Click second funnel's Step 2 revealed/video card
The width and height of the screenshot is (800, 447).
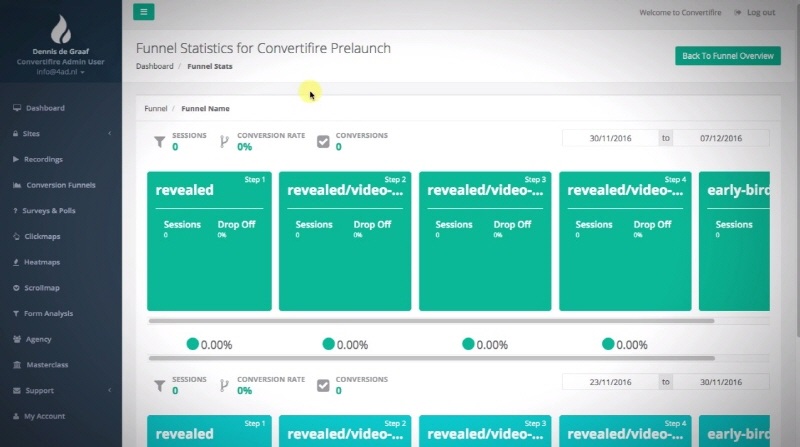(x=345, y=431)
